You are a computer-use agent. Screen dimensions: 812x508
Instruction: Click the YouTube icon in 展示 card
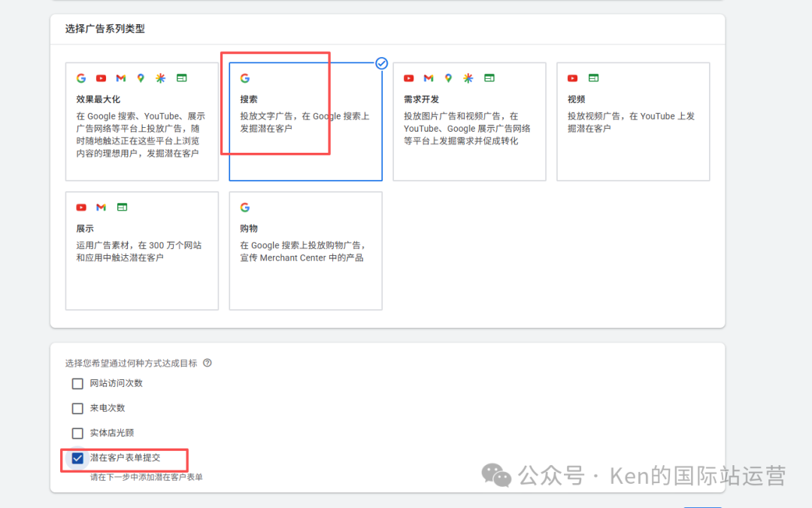(81, 208)
